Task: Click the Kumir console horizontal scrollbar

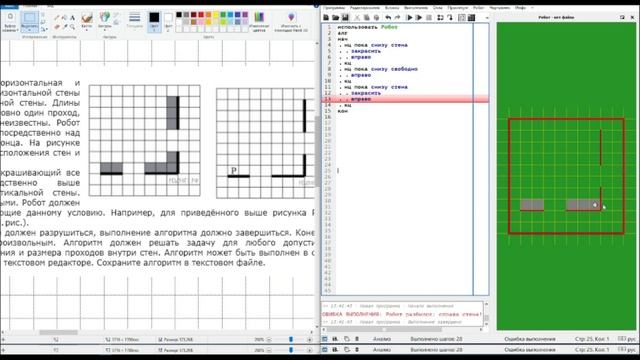Action: tap(402, 329)
